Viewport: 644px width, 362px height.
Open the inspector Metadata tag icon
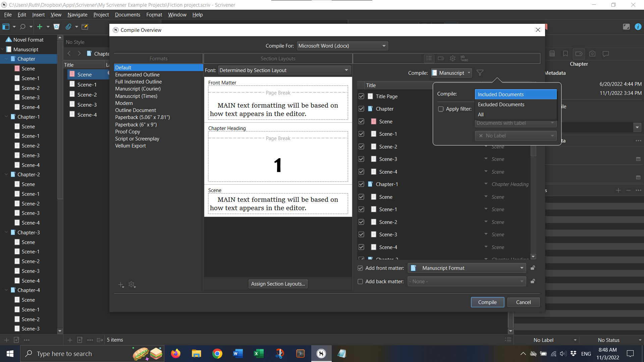tap(579, 54)
